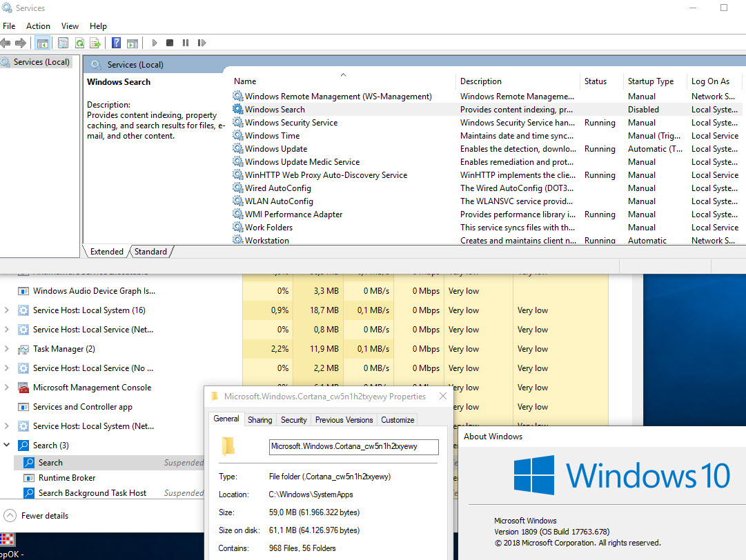Switch to the Extended tab
This screenshot has width=746, height=560.
click(106, 252)
